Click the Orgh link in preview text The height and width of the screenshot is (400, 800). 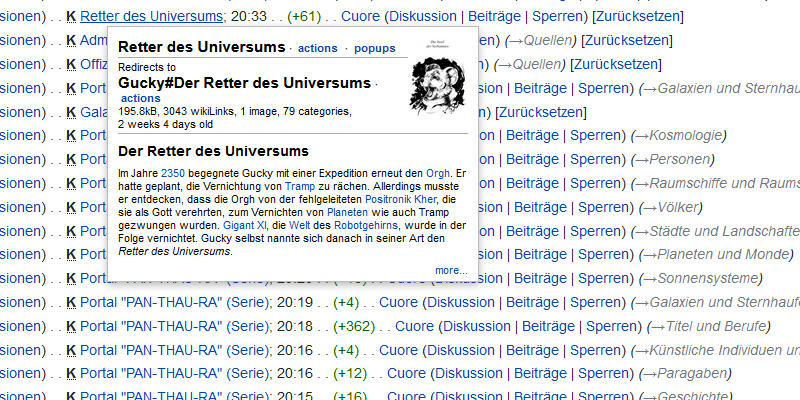coord(437,173)
